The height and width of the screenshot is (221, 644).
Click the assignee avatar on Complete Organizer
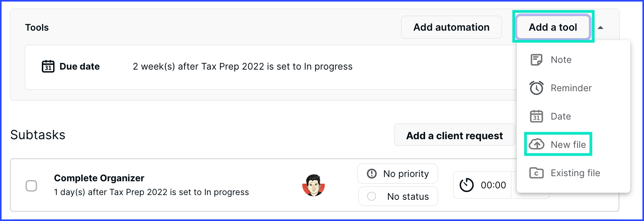[x=313, y=185]
